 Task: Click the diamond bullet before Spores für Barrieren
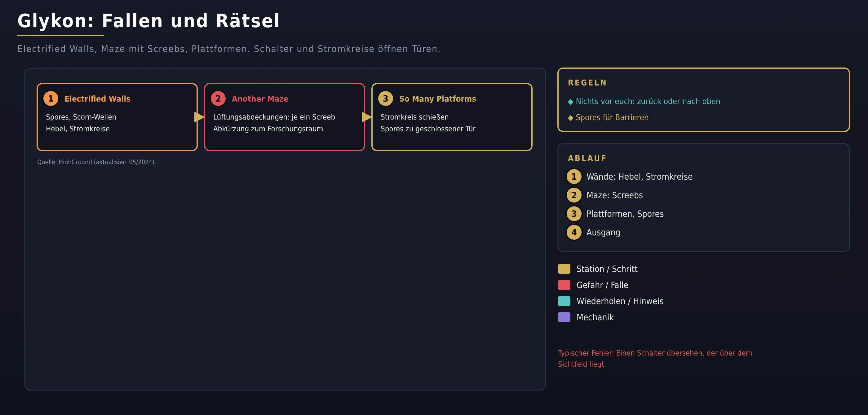tap(570, 118)
